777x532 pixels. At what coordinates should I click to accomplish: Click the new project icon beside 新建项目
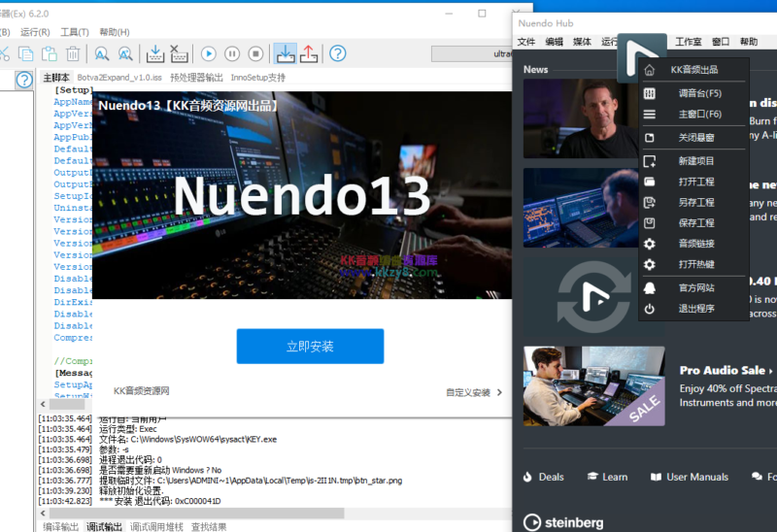point(649,161)
